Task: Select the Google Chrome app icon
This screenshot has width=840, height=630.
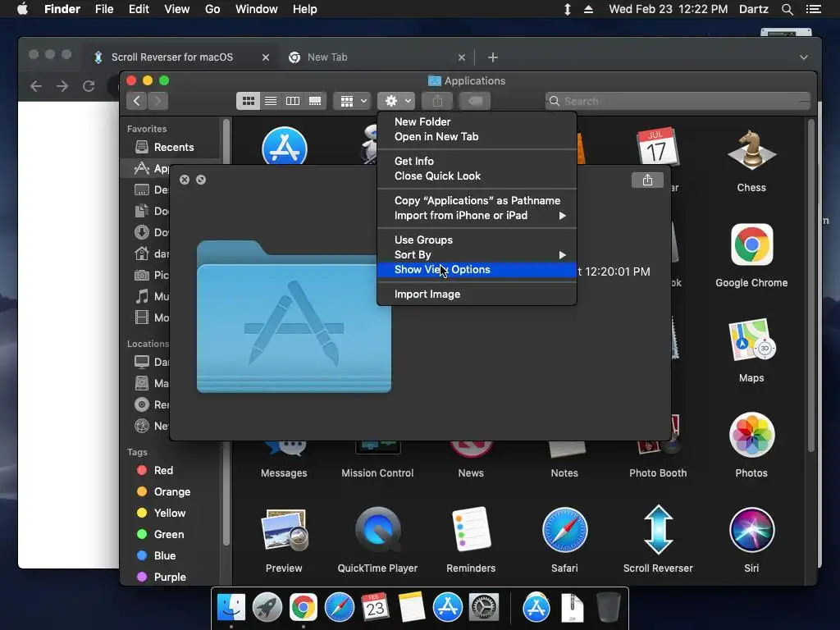Action: (751, 244)
